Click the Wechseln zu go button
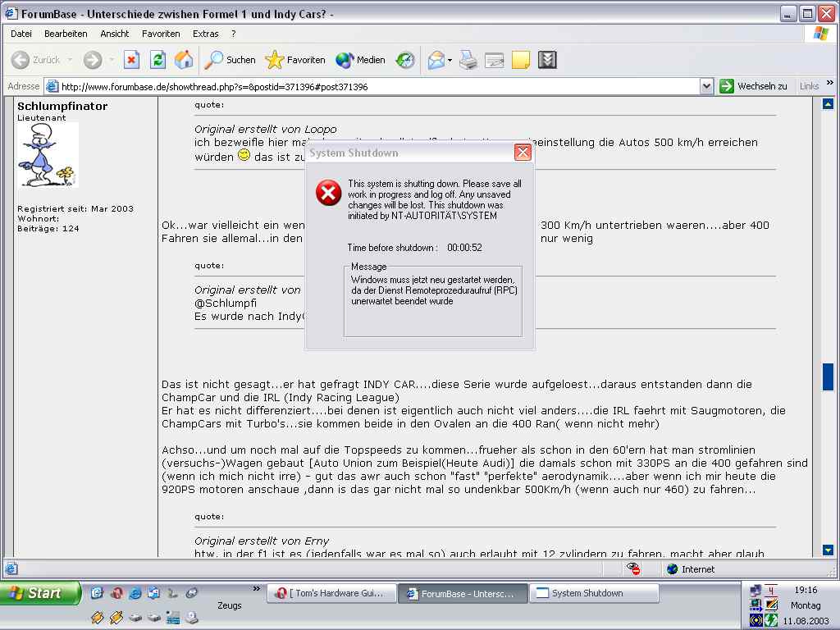The width and height of the screenshot is (840, 630). tap(754, 86)
